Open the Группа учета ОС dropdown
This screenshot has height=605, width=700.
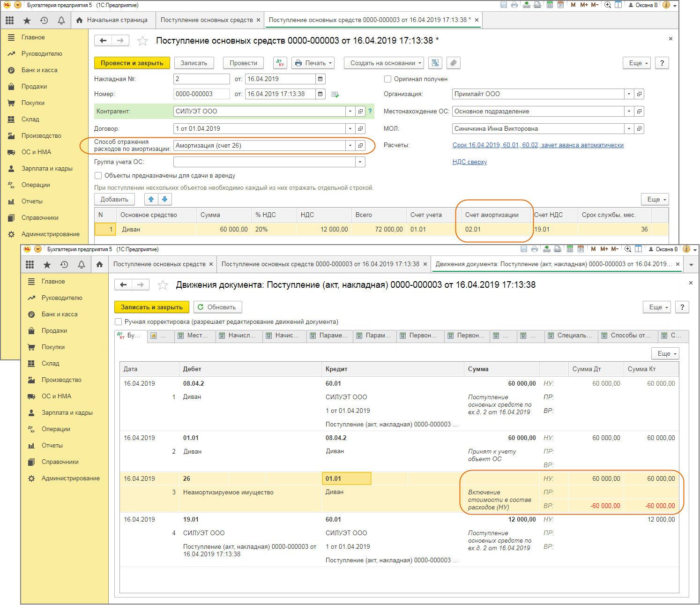click(360, 162)
